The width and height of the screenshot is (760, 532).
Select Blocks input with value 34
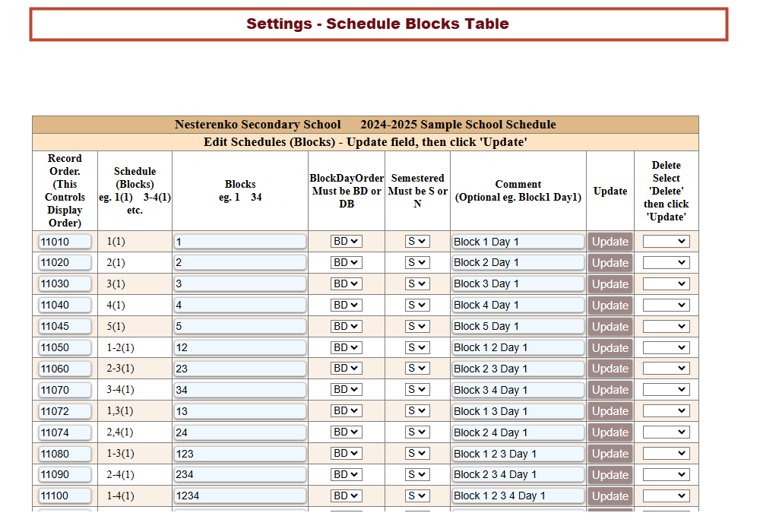pyautogui.click(x=239, y=390)
